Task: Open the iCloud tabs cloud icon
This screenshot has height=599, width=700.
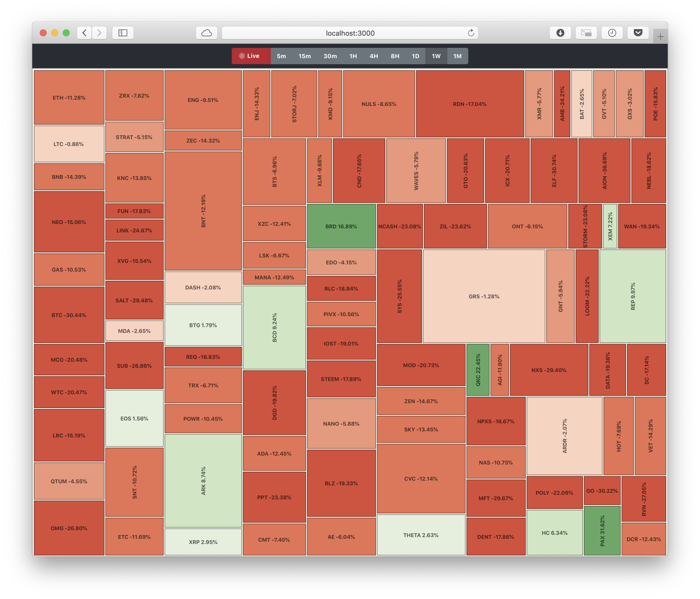Action: pos(206,33)
